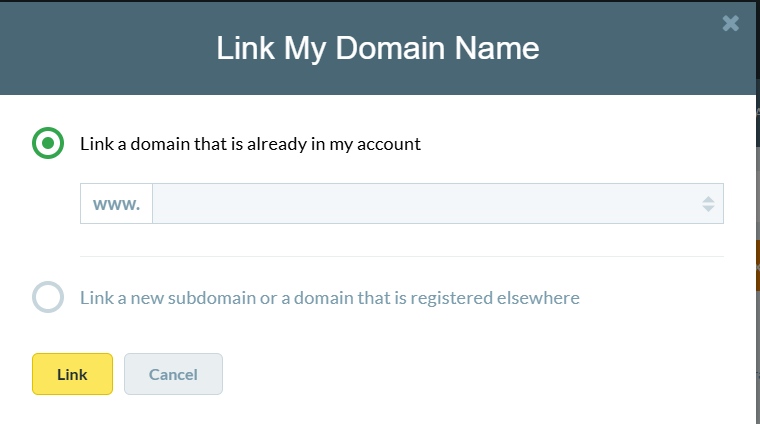Click the 'Link a domain that is already in my account' label

point(250,143)
